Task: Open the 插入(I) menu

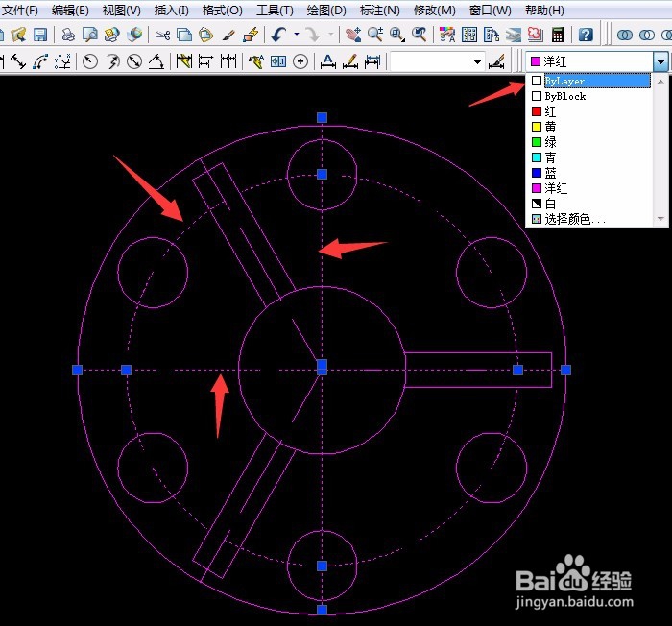Action: (x=172, y=10)
